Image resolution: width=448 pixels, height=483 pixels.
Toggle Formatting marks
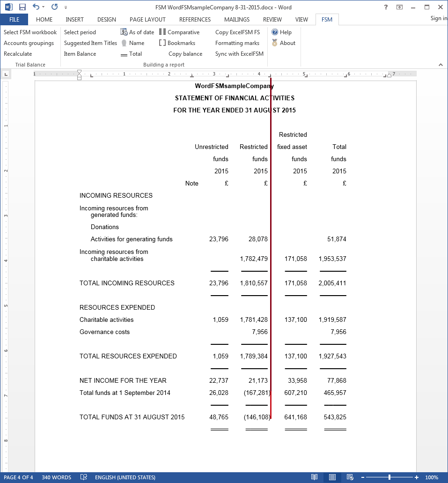(x=237, y=43)
